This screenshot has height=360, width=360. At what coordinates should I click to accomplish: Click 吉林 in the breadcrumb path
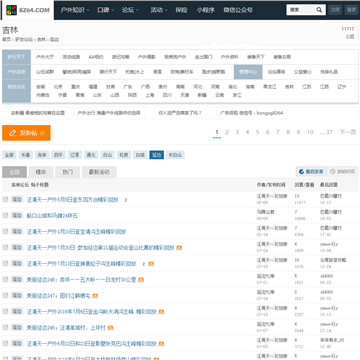tap(41, 39)
